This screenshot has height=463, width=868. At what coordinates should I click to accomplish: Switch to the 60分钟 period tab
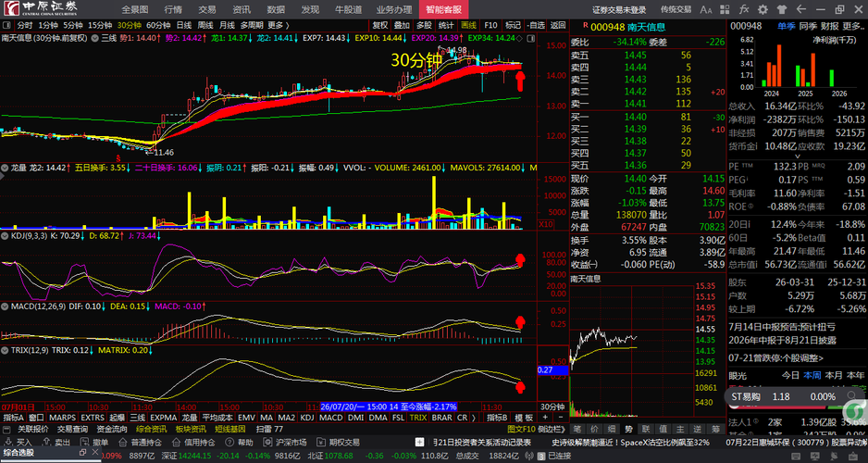pyautogui.click(x=159, y=25)
